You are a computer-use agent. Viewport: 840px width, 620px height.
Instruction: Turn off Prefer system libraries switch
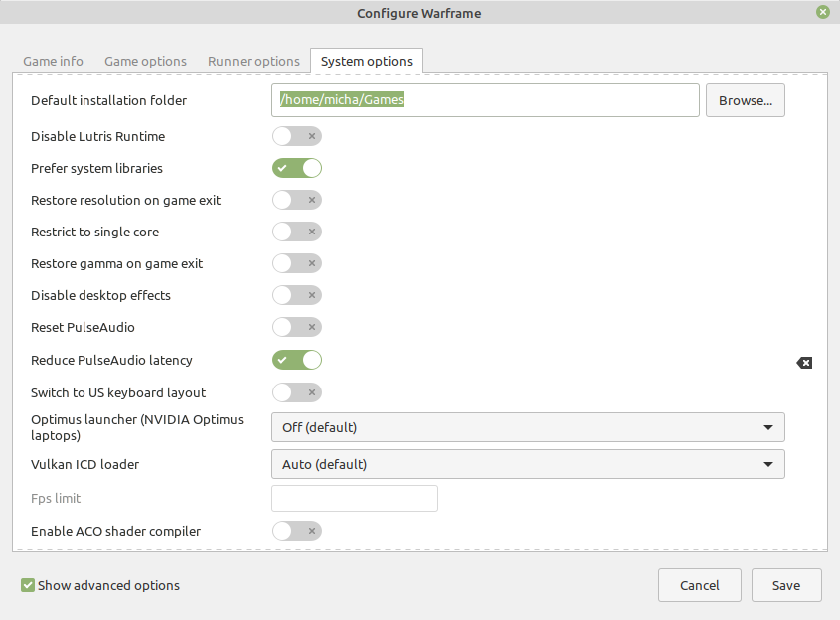click(297, 168)
